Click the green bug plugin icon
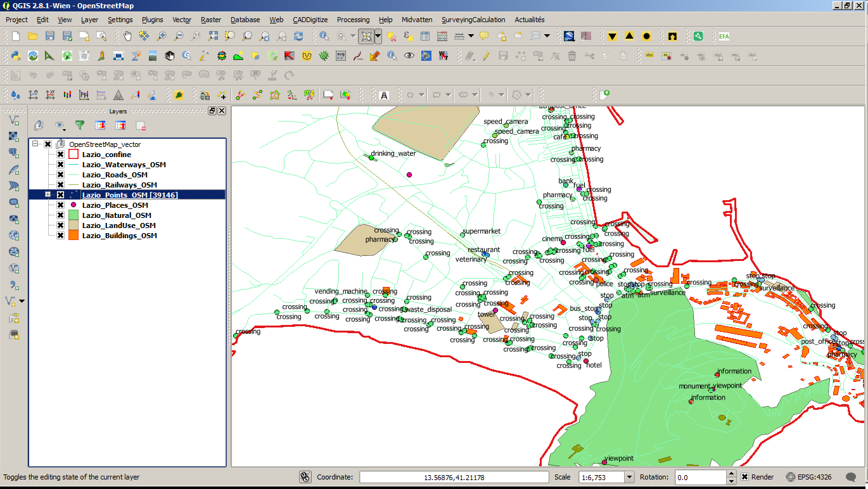Screen dimensions: 868x489 [324, 56]
